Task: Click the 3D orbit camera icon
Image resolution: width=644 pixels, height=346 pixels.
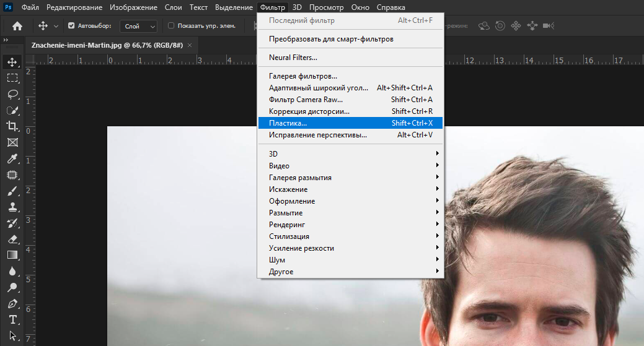Action: coord(484,26)
